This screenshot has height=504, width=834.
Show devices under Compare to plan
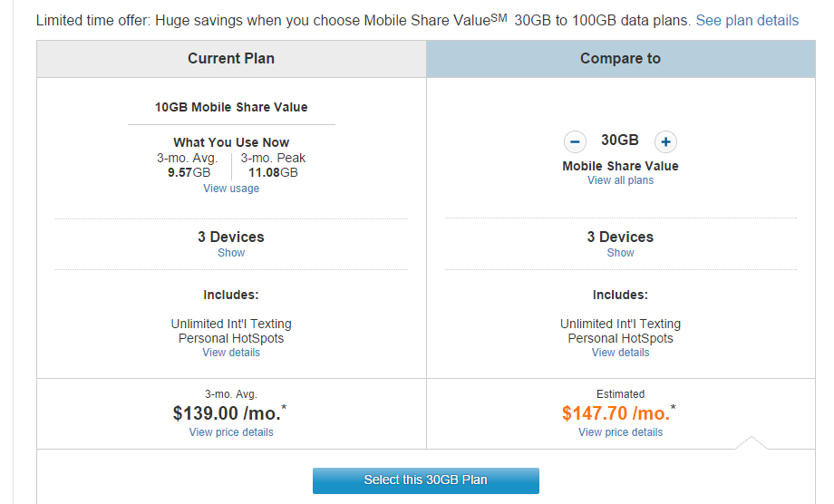click(x=620, y=253)
